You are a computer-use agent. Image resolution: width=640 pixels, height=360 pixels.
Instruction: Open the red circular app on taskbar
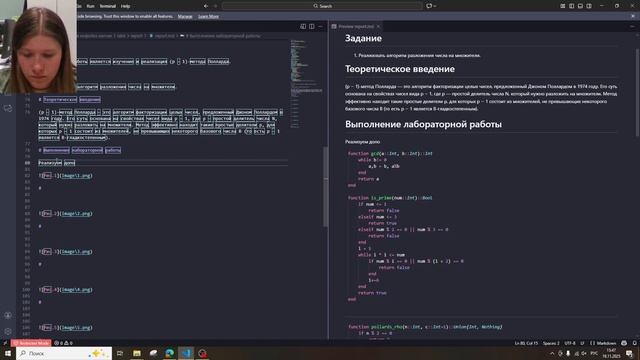[203, 353]
